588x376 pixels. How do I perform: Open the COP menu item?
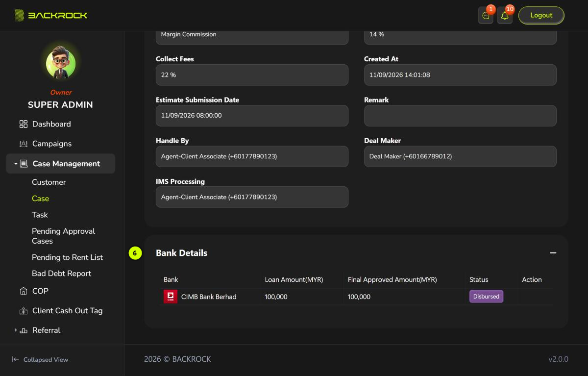[40, 291]
